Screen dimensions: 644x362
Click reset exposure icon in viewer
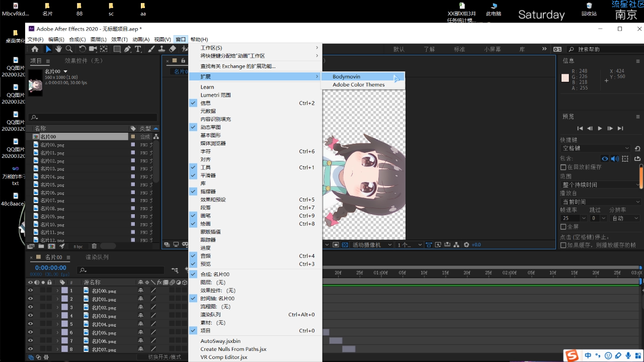click(467, 245)
